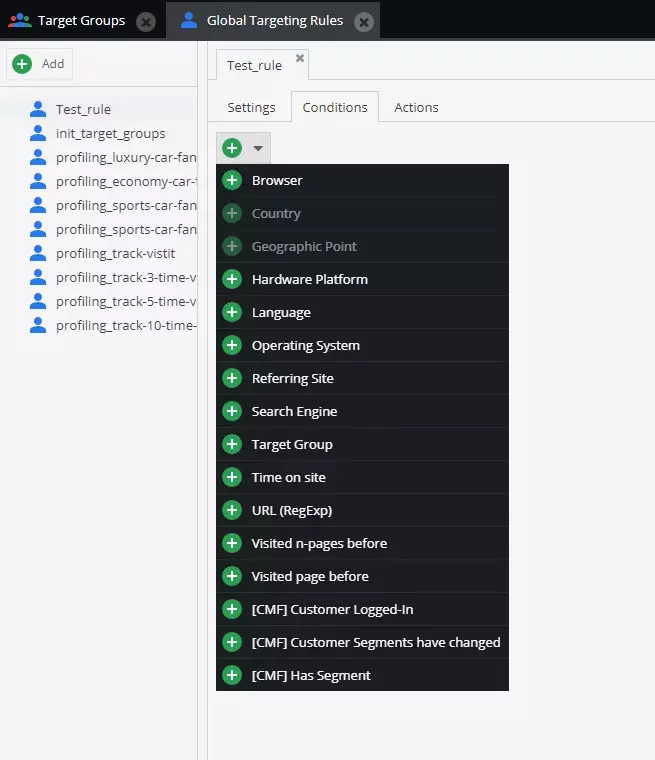Choose Visited page before condition
The width and height of the screenshot is (655, 760).
coord(362,576)
